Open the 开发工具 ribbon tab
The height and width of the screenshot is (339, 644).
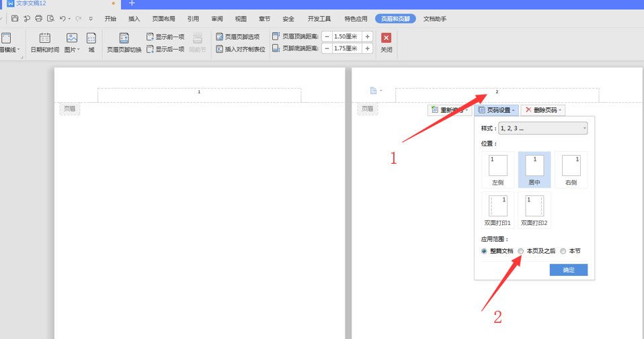click(x=319, y=19)
